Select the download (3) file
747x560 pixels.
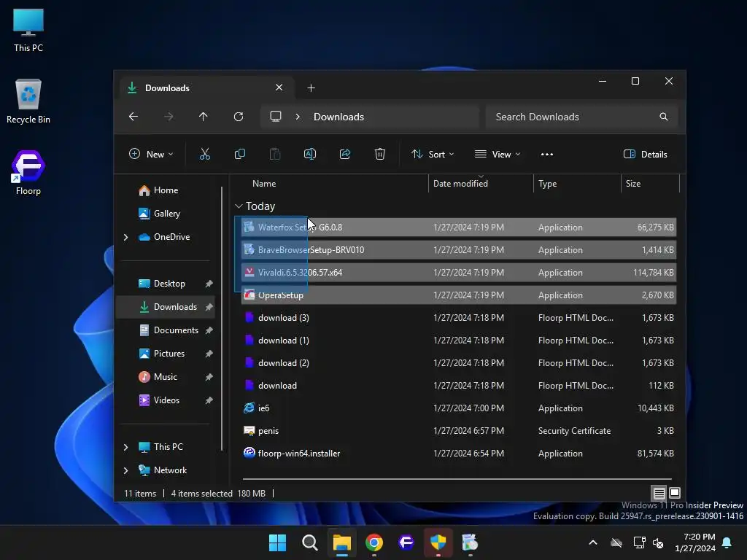458,318
